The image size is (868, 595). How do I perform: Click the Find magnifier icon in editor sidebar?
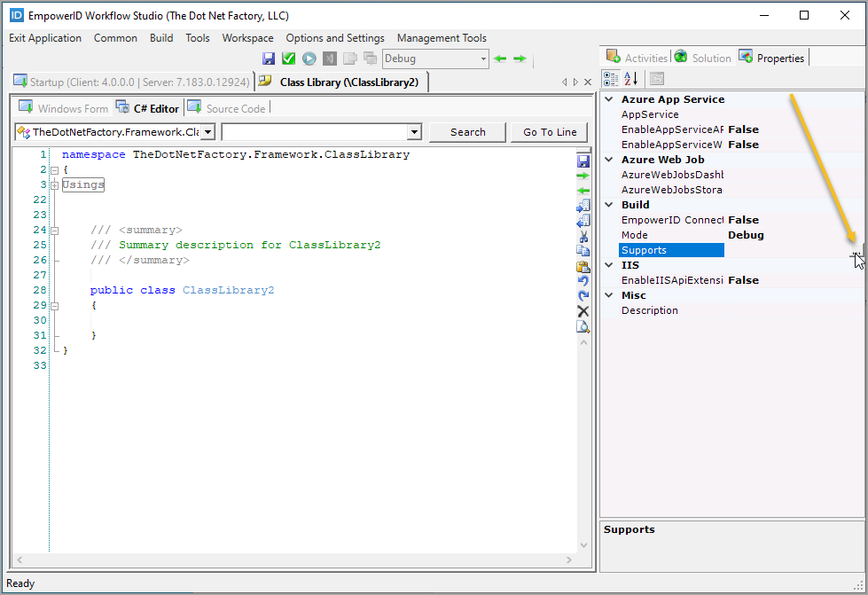583,326
